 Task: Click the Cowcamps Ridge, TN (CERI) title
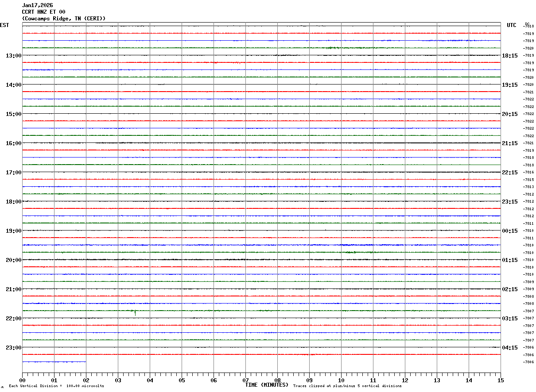(64, 19)
